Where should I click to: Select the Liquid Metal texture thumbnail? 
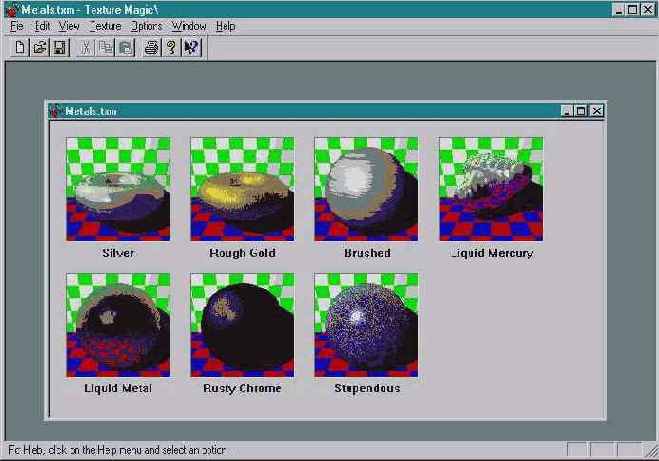(x=118, y=325)
